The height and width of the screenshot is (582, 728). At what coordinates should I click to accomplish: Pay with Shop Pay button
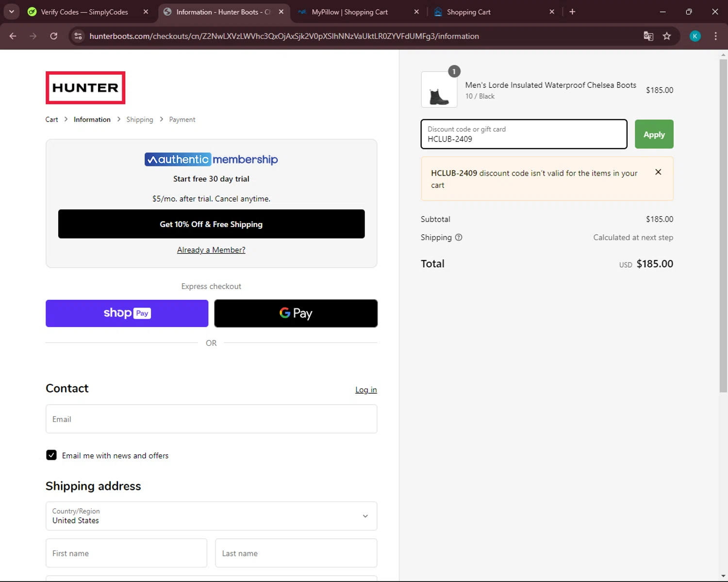(127, 313)
